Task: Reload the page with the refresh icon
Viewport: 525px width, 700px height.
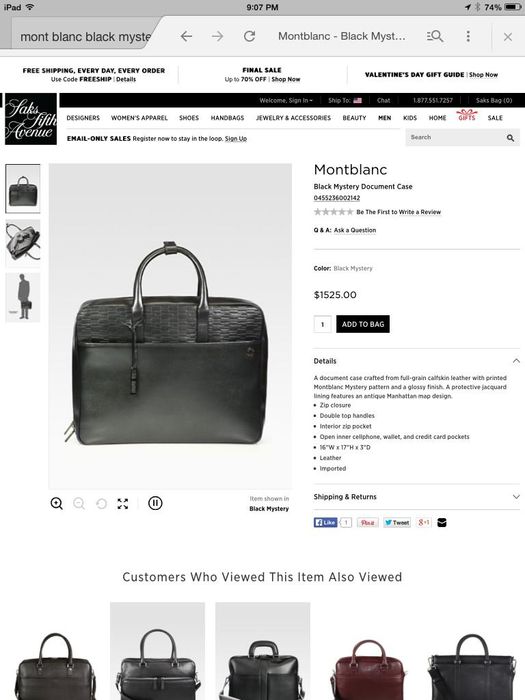Action: coord(249,36)
